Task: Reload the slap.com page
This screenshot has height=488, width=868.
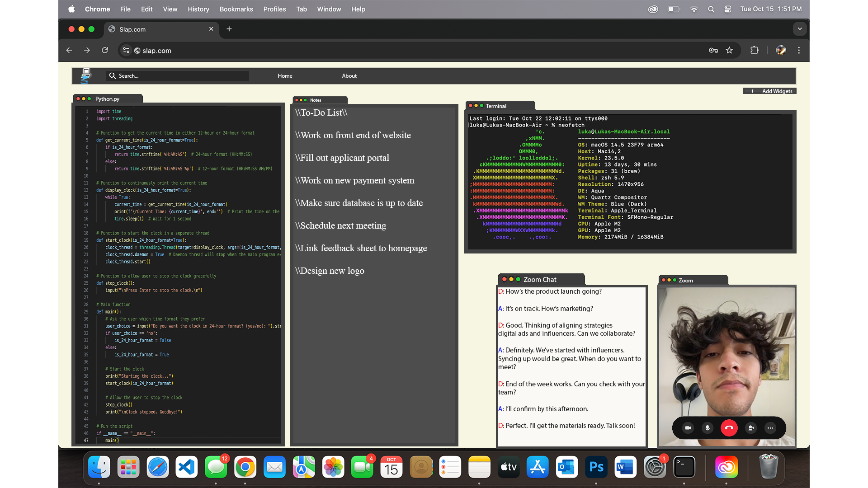Action: (x=105, y=51)
